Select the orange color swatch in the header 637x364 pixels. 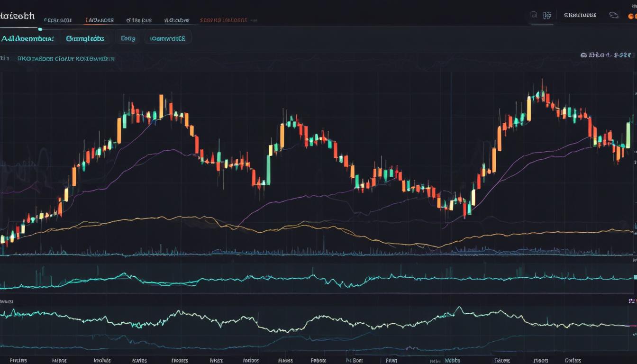tap(635, 16)
